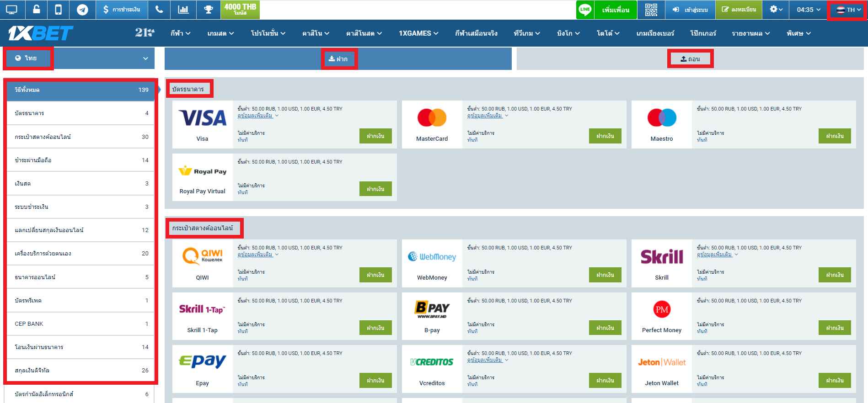Open the ทีวีเกม TV games menu
Viewport: 868px width, 403px height.
click(x=527, y=33)
